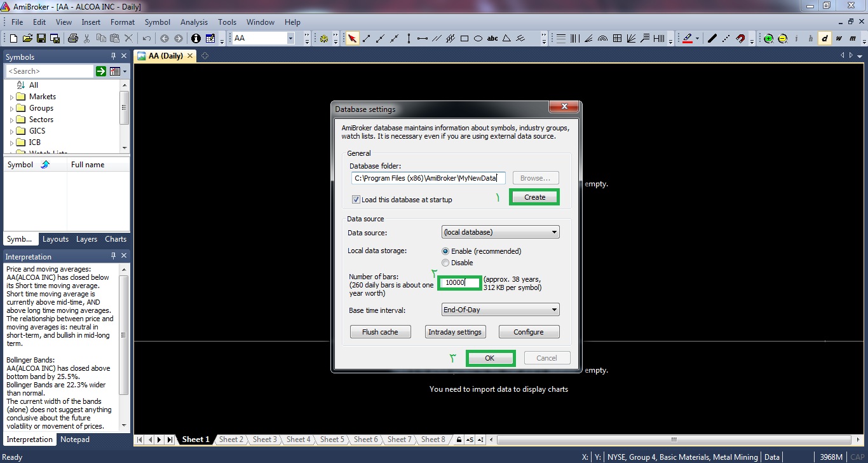Uncheck 'Load this database at startup'
Viewport: 868px width, 463px height.
coord(356,200)
